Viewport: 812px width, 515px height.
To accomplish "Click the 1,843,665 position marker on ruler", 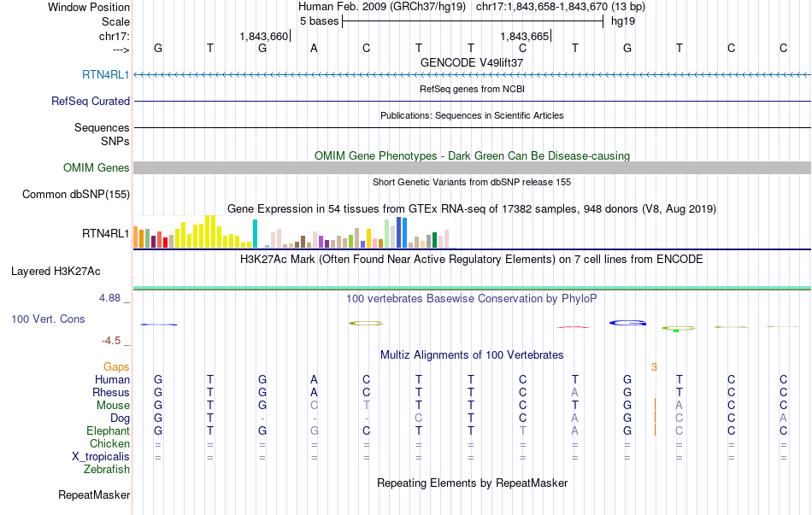I will pyautogui.click(x=524, y=36).
